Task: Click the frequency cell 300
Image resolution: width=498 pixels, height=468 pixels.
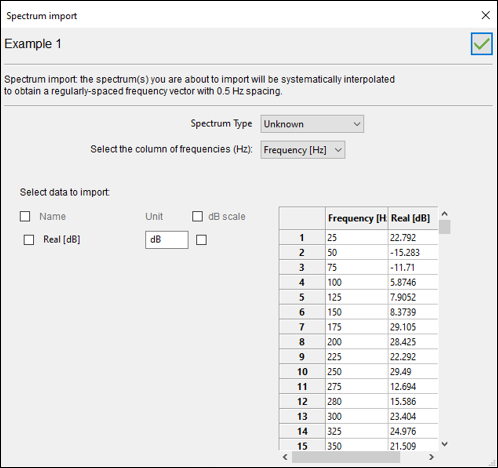Action: tap(357, 416)
